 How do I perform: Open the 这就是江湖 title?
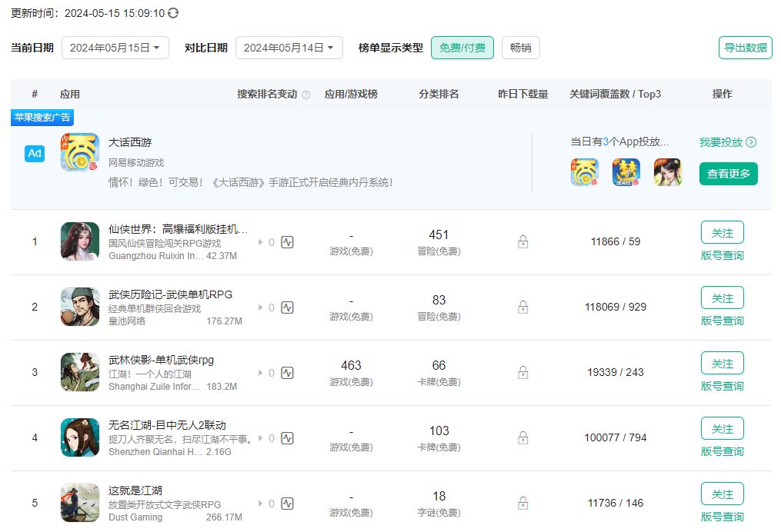pos(135,490)
